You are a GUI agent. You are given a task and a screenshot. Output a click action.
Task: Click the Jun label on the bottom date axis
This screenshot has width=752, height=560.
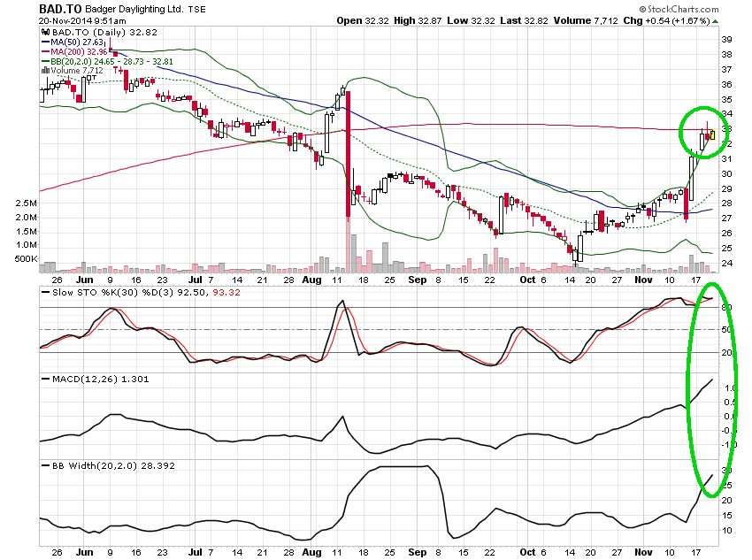85,552
